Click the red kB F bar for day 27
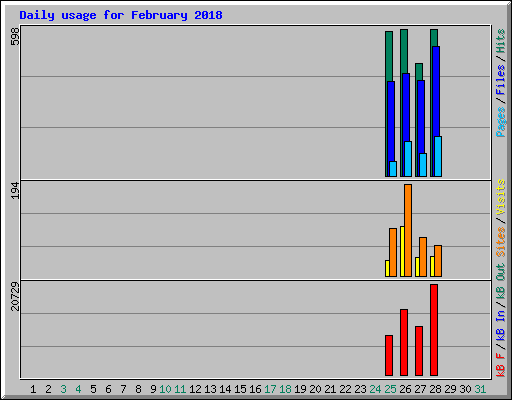512x400 pixels. coord(419,351)
